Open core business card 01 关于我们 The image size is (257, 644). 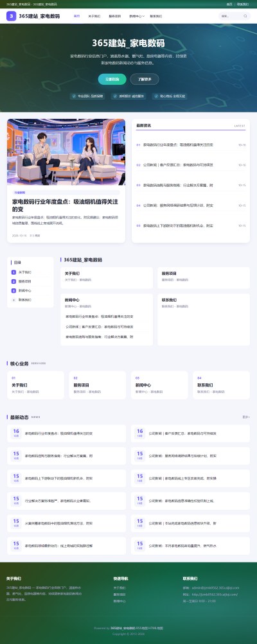(36, 385)
